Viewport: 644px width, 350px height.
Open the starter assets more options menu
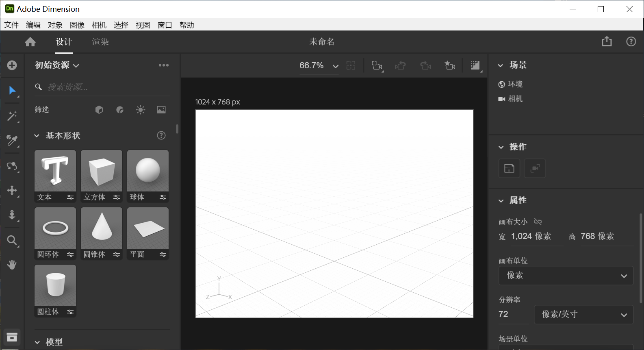(164, 65)
